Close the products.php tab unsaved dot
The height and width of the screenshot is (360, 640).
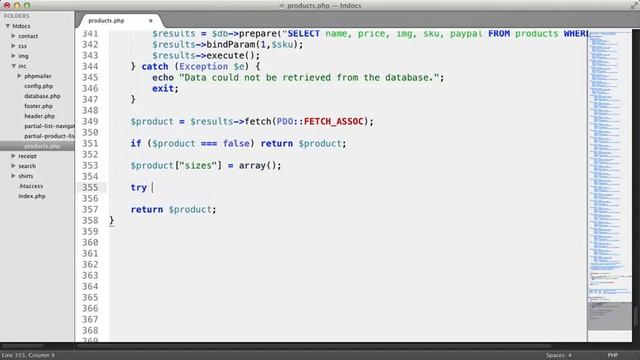(151, 20)
